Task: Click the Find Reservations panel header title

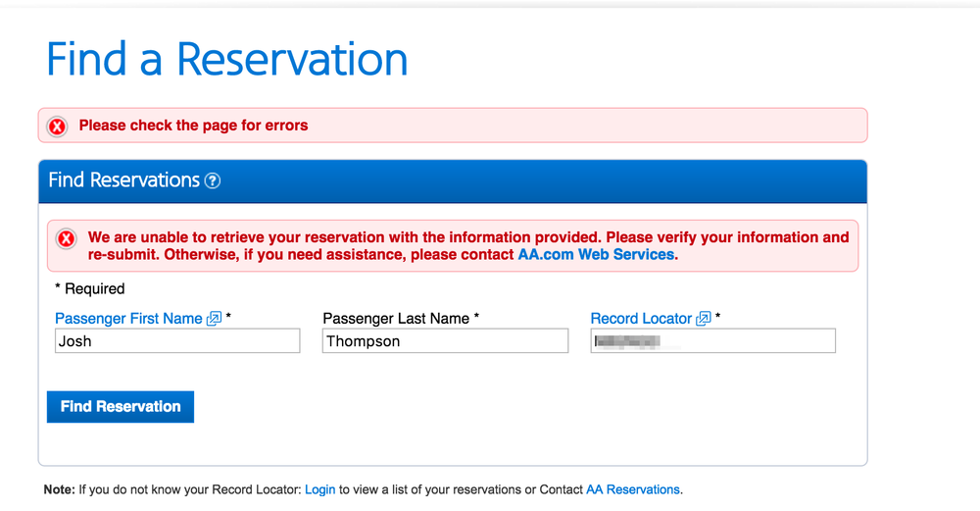Action: coord(123,180)
